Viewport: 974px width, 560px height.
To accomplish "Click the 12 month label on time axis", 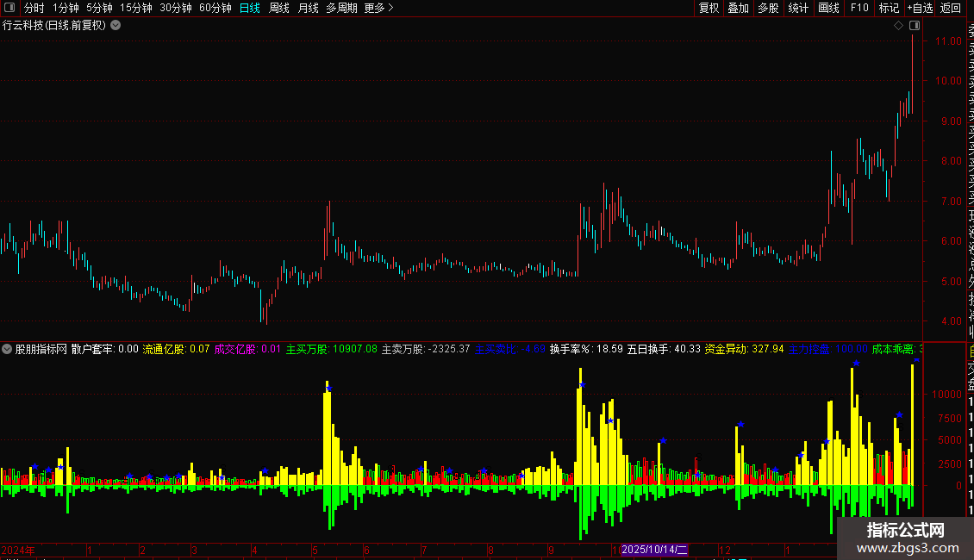I will coord(725,550).
